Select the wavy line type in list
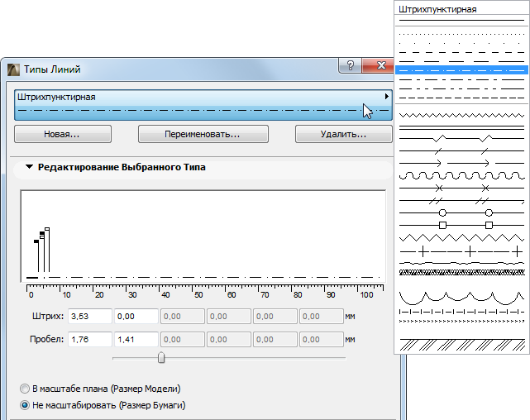The height and width of the screenshot is (420, 530). (x=462, y=175)
